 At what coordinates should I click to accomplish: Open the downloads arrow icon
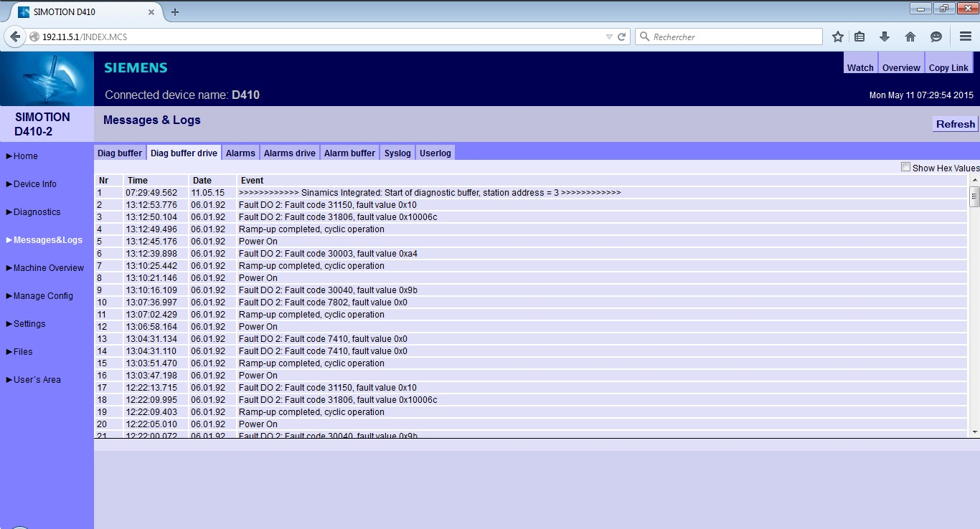(885, 37)
